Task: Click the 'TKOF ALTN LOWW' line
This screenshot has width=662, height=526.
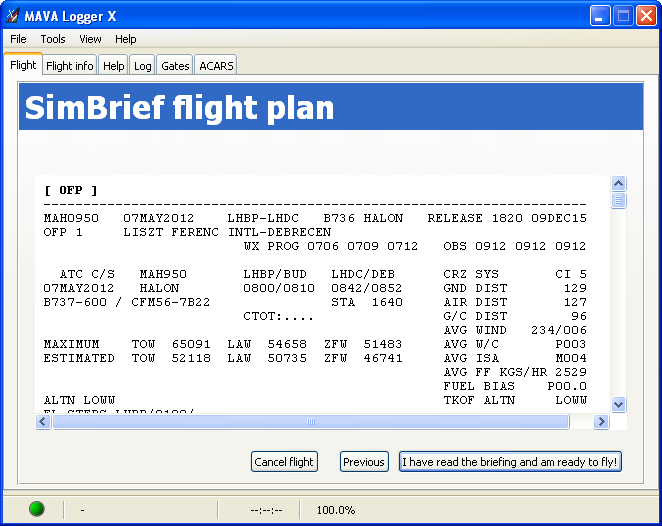Action: pos(515,400)
